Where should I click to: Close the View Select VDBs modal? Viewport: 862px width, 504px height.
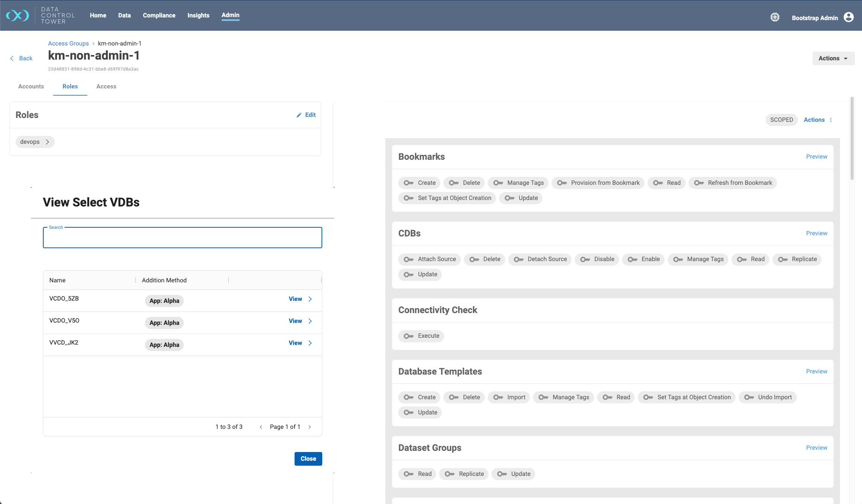(308, 458)
